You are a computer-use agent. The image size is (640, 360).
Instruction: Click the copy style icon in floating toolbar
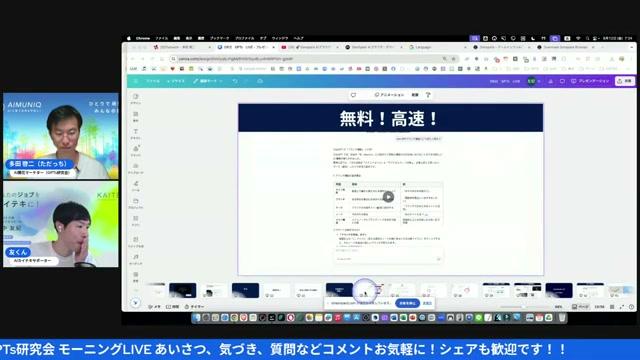pos(428,95)
